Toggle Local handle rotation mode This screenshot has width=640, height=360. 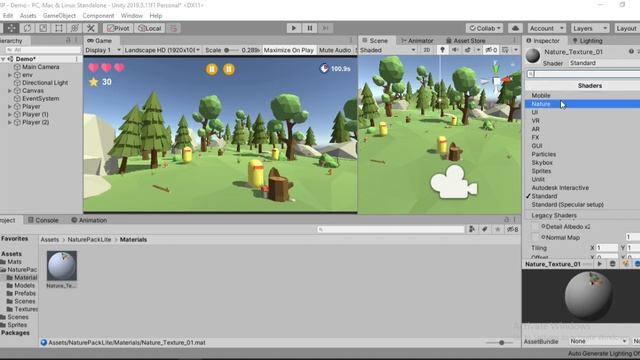point(149,28)
